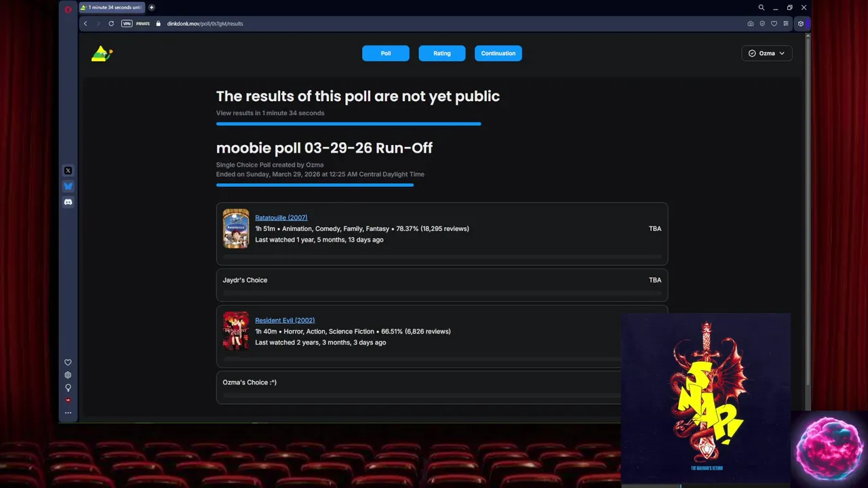Image resolution: width=868 pixels, height=488 pixels.
Task: Open sidebar three-dots more options
Action: coord(68,412)
